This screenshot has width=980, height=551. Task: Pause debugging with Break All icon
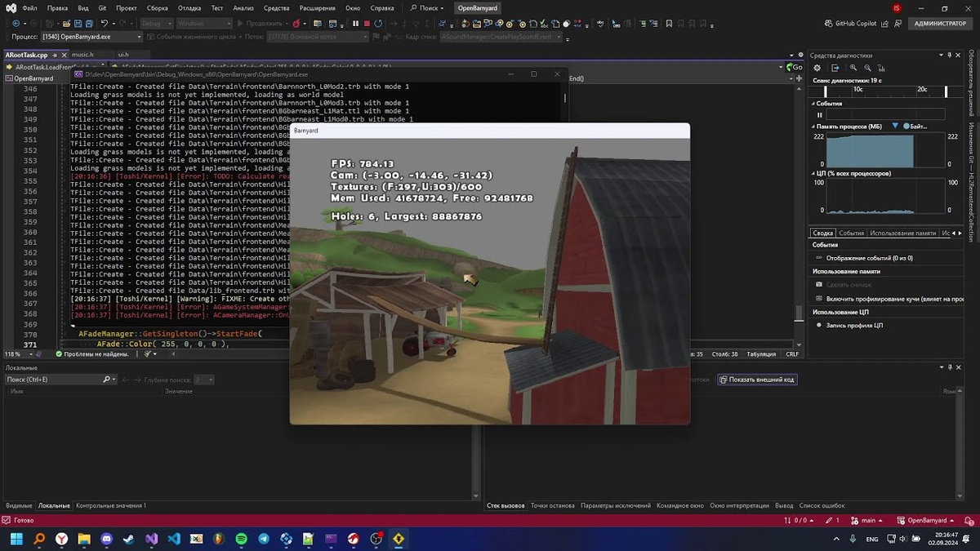[355, 24]
